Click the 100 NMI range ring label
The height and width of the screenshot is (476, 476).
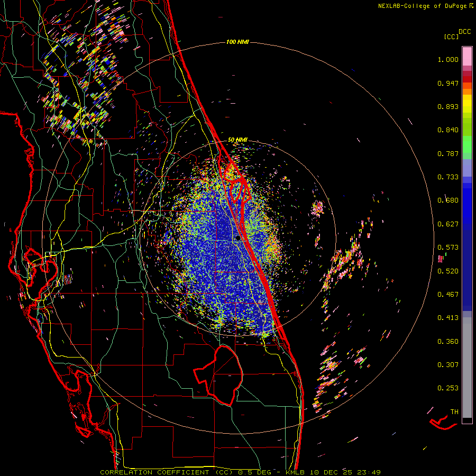[x=237, y=42]
